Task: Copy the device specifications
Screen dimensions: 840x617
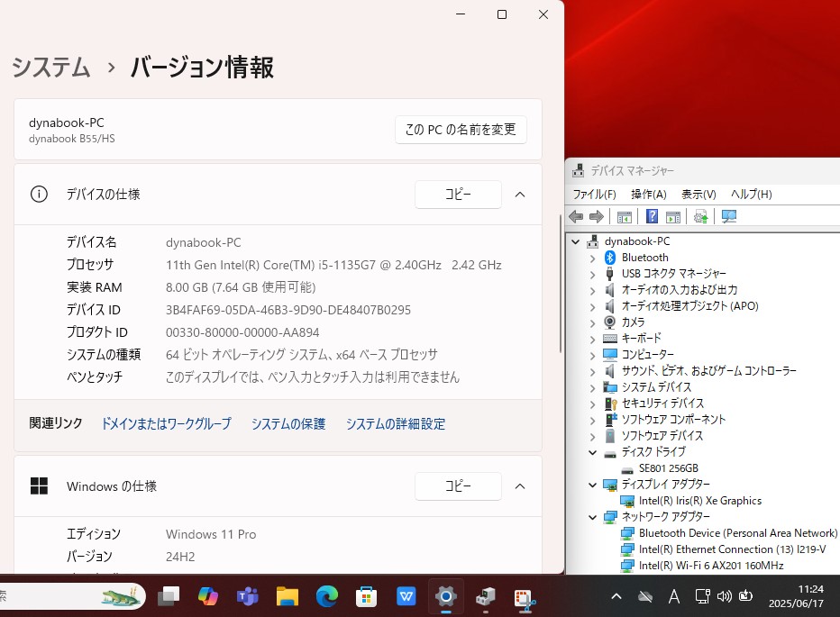Action: (x=458, y=195)
